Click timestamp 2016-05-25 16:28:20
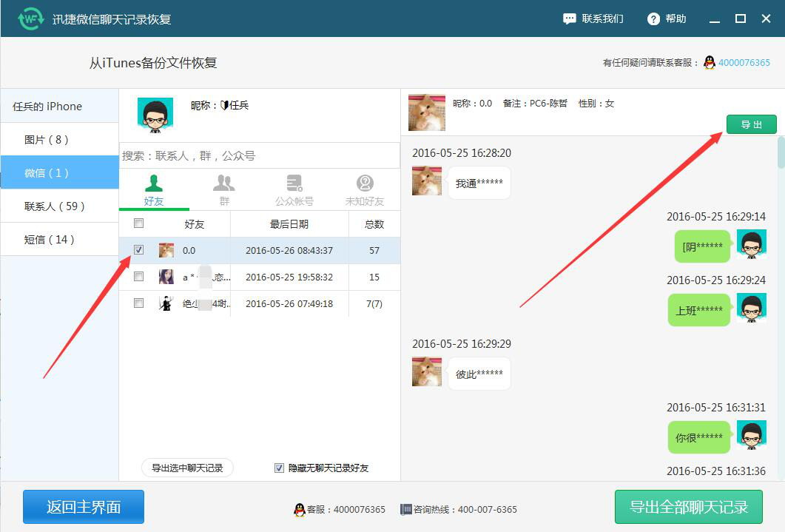Viewport: 785px width, 532px height. point(462,153)
